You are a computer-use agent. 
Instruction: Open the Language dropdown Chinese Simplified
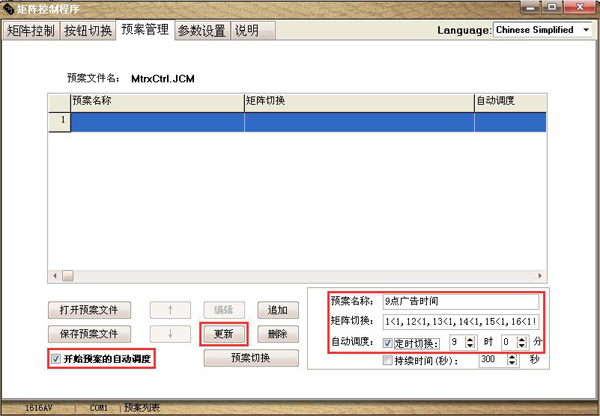coord(543,30)
